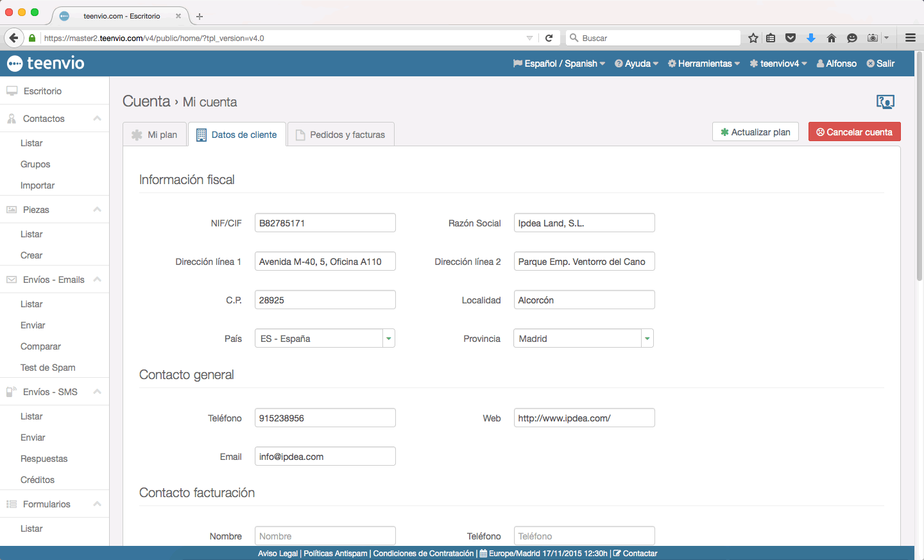Viewport: 924px width, 560px height.
Task: Open the País dropdown
Action: pos(388,339)
